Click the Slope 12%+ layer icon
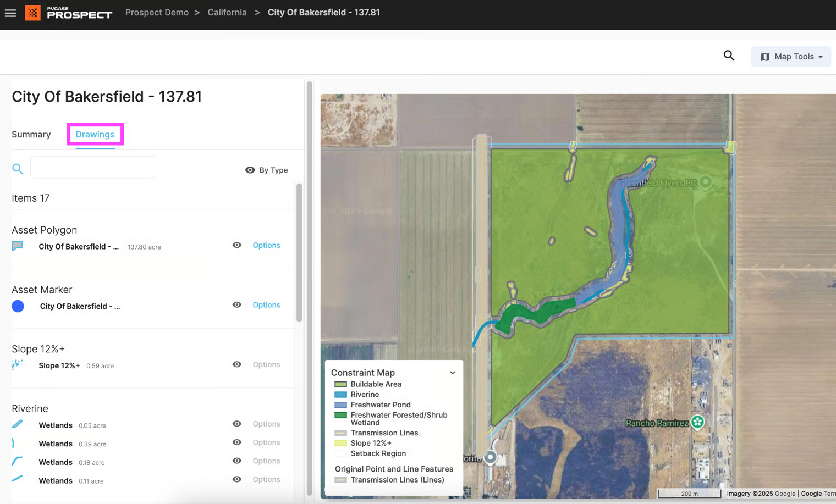Viewport: 836px width, 504px height. coord(17,364)
